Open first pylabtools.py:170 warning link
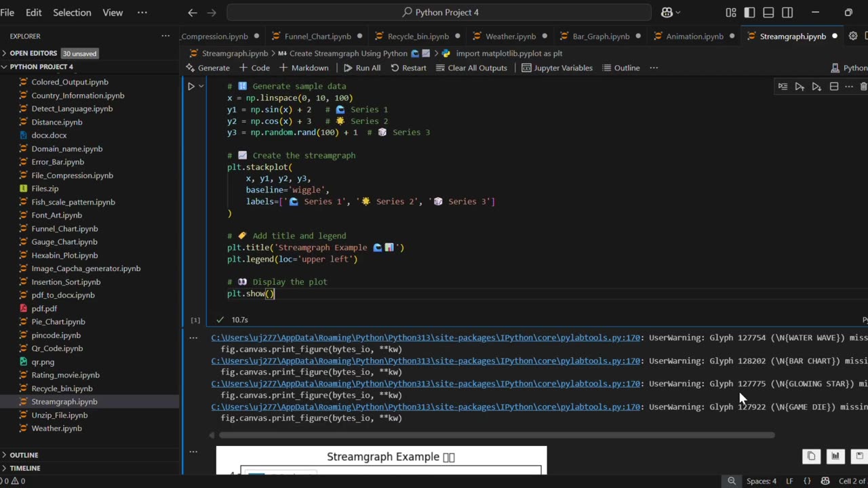The height and width of the screenshot is (488, 868). tap(425, 338)
